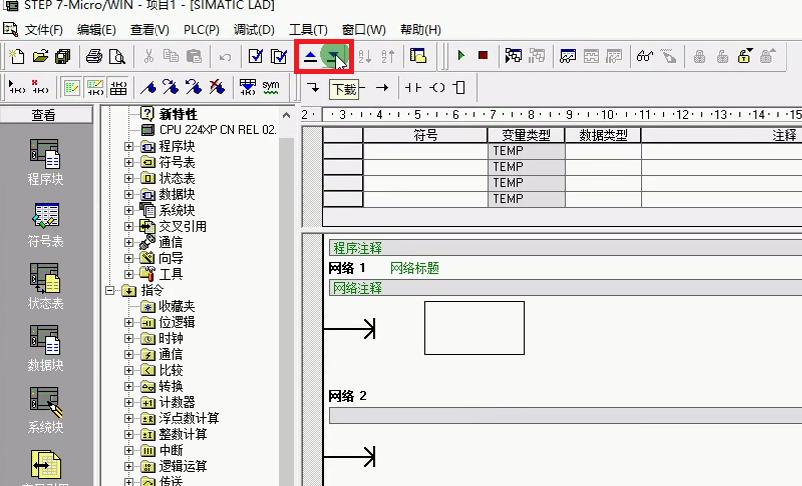This screenshot has height=486, width=802.
Task: Apply all symbols to project
Action: (x=248, y=87)
